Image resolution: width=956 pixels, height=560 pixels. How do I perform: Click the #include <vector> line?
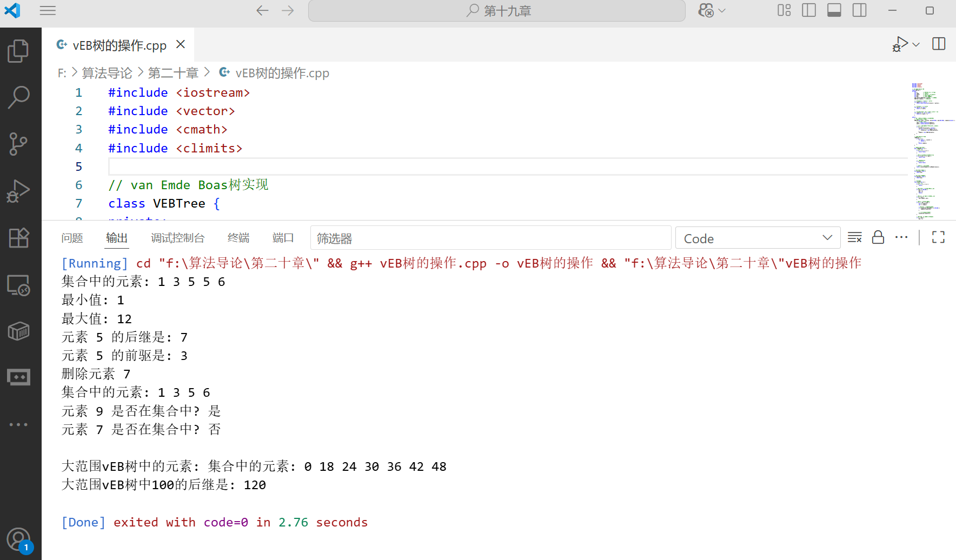pyautogui.click(x=171, y=111)
